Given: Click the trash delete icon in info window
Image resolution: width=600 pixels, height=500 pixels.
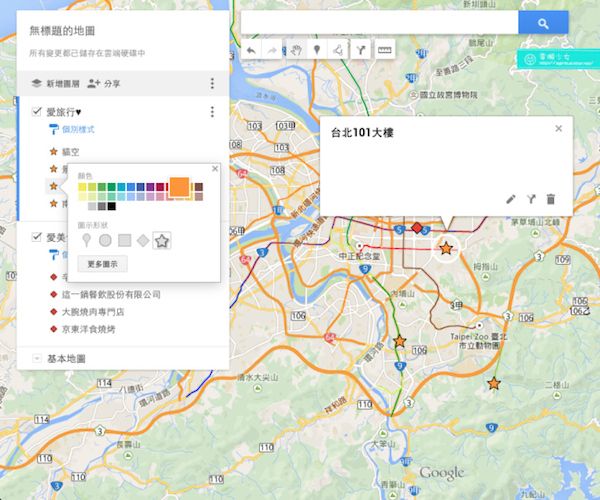Looking at the screenshot, I should pos(551,199).
